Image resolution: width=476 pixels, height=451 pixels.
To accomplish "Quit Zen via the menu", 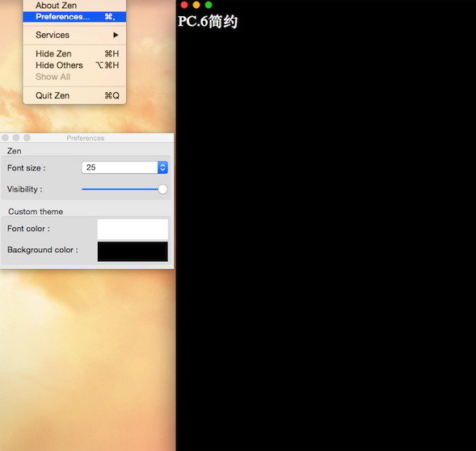I will pyautogui.click(x=74, y=95).
